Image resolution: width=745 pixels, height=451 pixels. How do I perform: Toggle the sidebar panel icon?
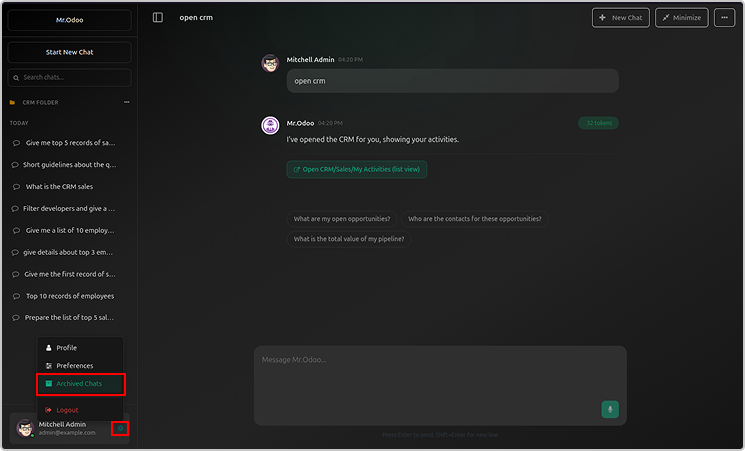point(158,18)
